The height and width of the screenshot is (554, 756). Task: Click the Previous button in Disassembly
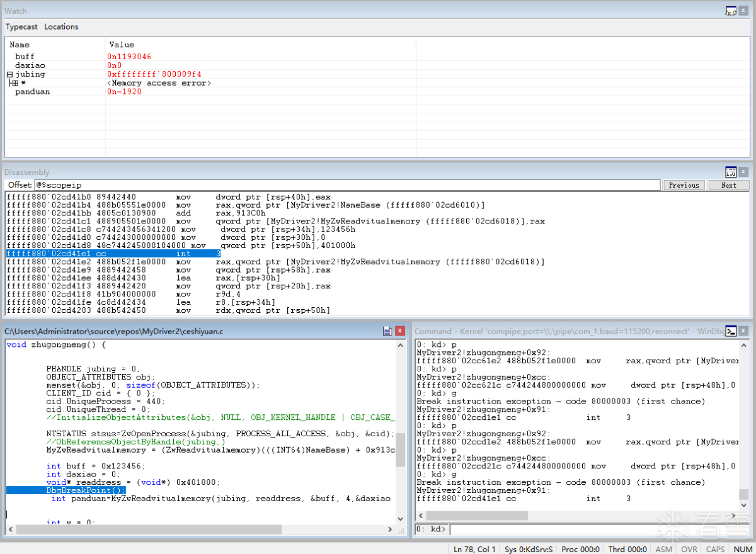684,185
